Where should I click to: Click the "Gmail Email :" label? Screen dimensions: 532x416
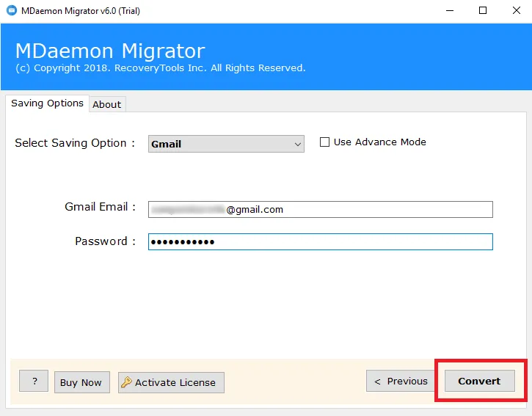[100, 207]
